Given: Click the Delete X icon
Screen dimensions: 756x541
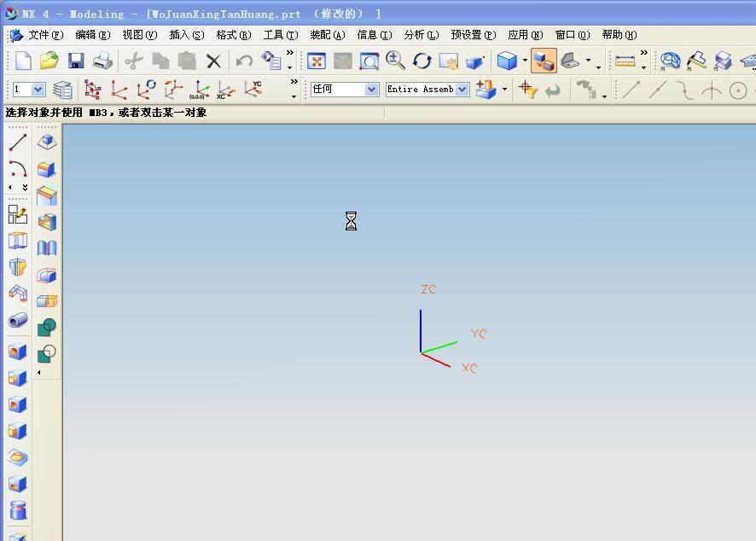Looking at the screenshot, I should tap(213, 61).
